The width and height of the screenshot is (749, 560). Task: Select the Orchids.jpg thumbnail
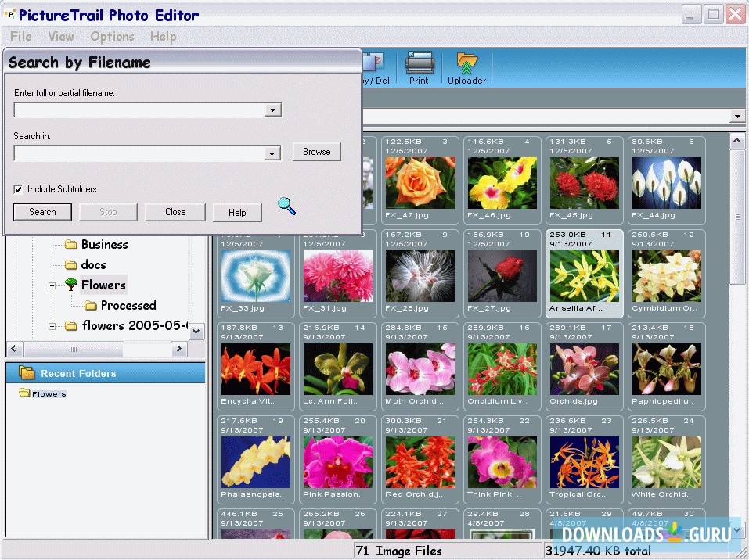tap(584, 367)
